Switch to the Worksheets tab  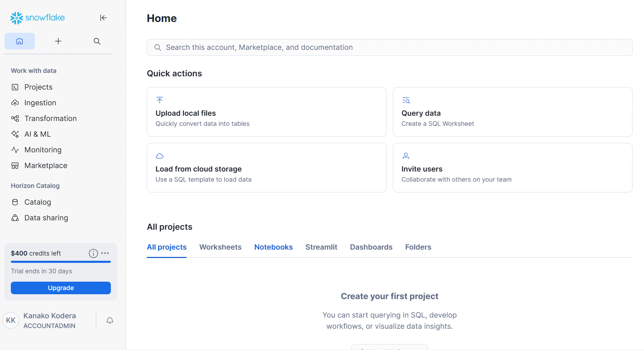click(x=220, y=247)
